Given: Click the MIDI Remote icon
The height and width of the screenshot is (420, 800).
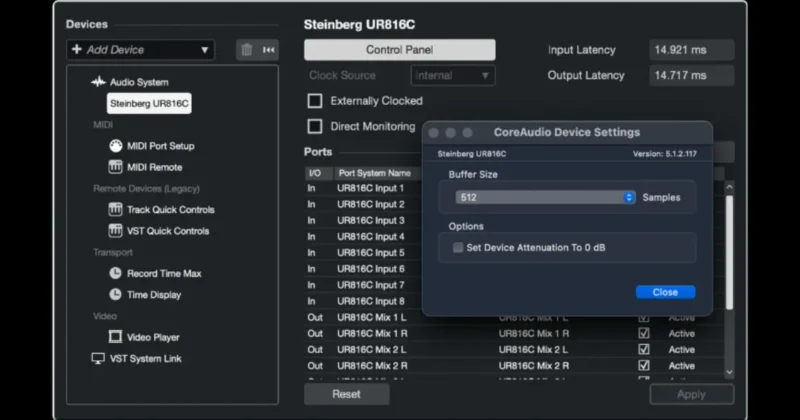Looking at the screenshot, I should [x=115, y=167].
